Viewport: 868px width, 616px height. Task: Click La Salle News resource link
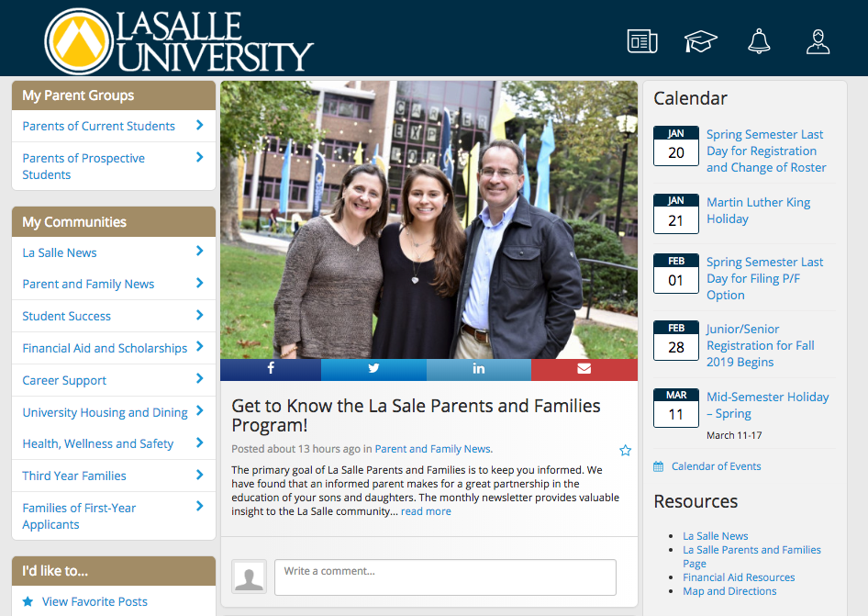[715, 536]
